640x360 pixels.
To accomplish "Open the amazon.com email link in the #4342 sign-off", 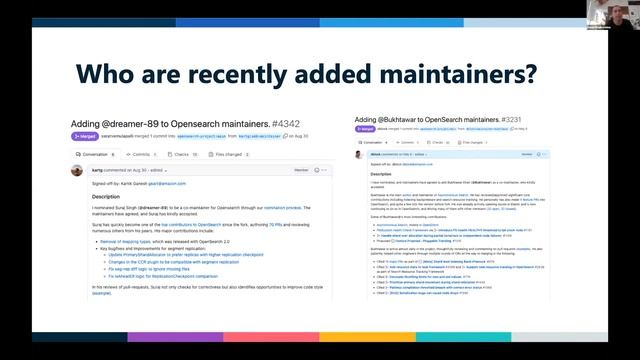I will [x=167, y=184].
